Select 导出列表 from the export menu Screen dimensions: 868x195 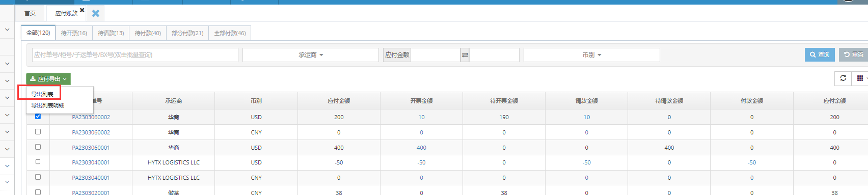(x=42, y=94)
